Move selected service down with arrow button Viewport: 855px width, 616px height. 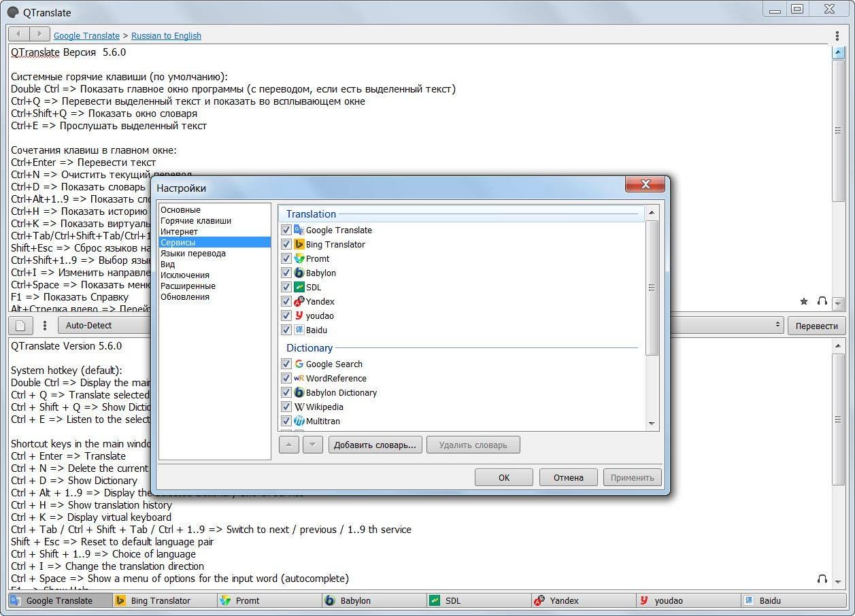pyautogui.click(x=313, y=445)
